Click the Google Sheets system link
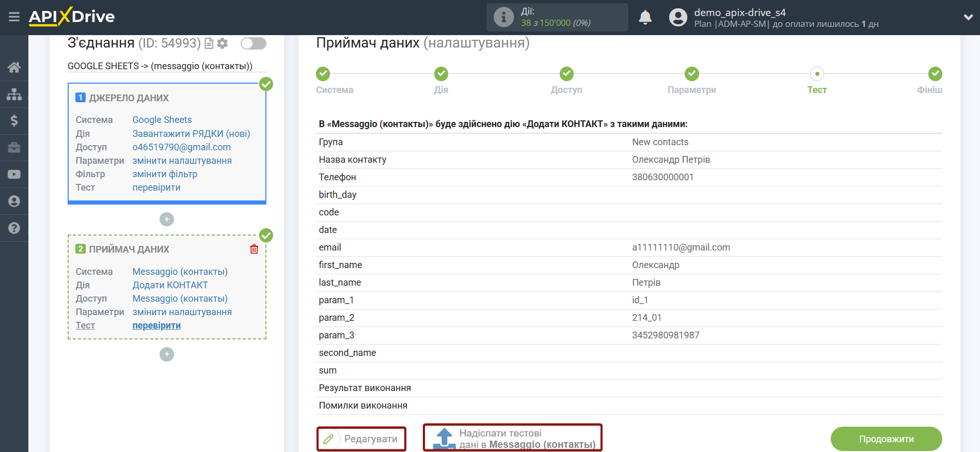Image resolution: width=980 pixels, height=452 pixels. click(162, 120)
